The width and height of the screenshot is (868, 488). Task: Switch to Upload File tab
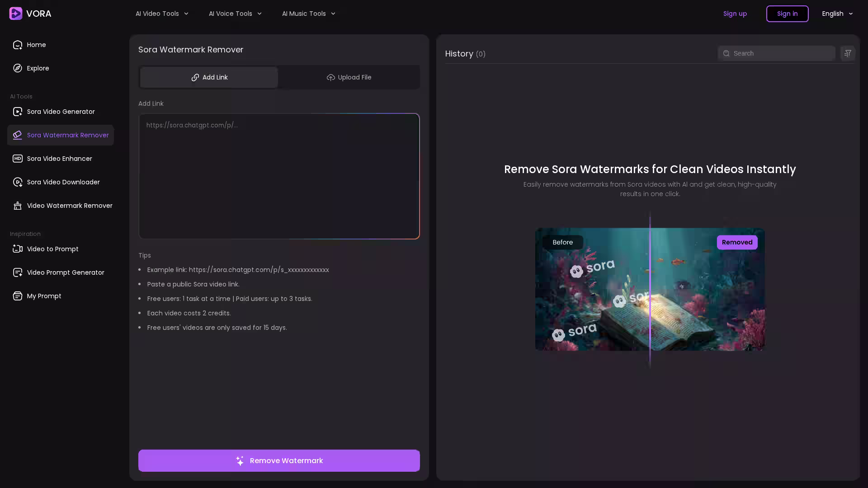point(349,77)
